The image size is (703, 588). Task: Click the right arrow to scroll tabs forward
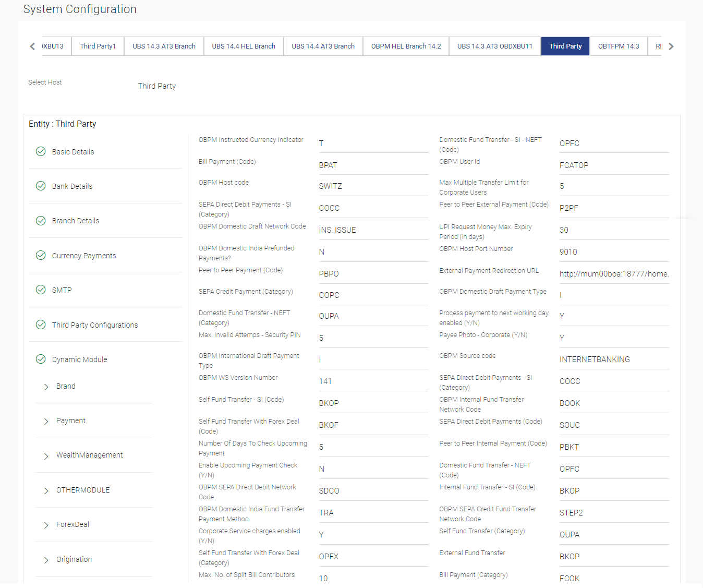click(x=671, y=46)
